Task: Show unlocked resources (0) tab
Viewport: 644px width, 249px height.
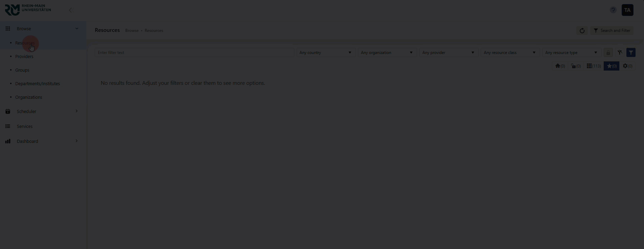Action: (576, 66)
